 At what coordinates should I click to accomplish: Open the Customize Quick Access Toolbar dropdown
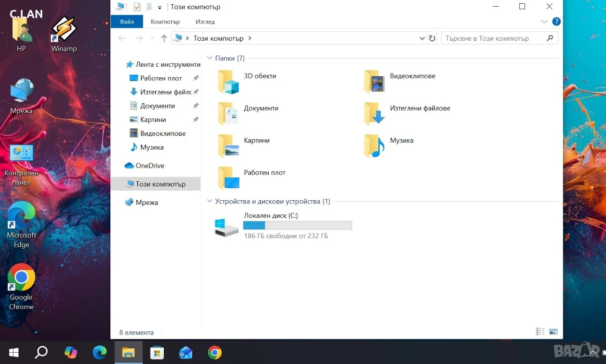pyautogui.click(x=160, y=8)
